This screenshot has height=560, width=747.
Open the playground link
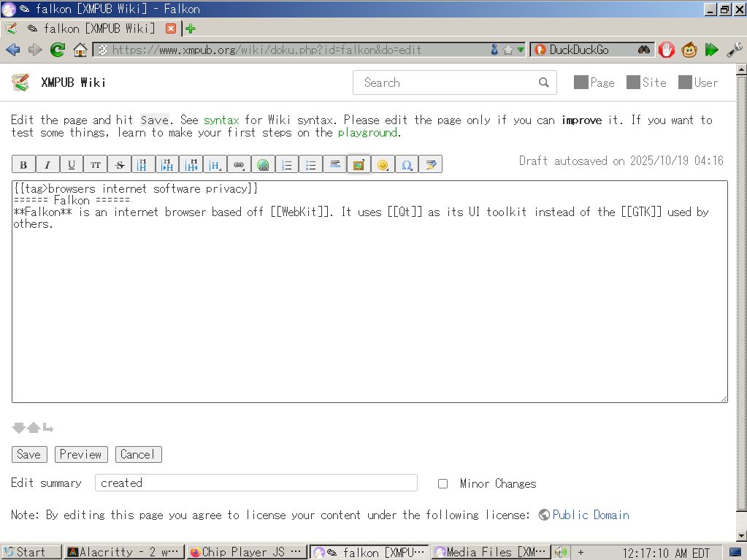tap(367, 133)
